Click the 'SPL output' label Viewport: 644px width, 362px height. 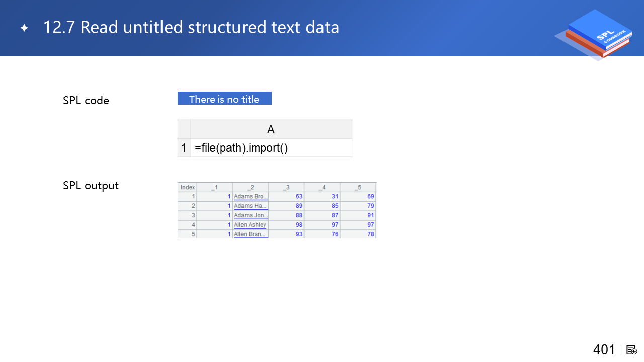pyautogui.click(x=91, y=185)
